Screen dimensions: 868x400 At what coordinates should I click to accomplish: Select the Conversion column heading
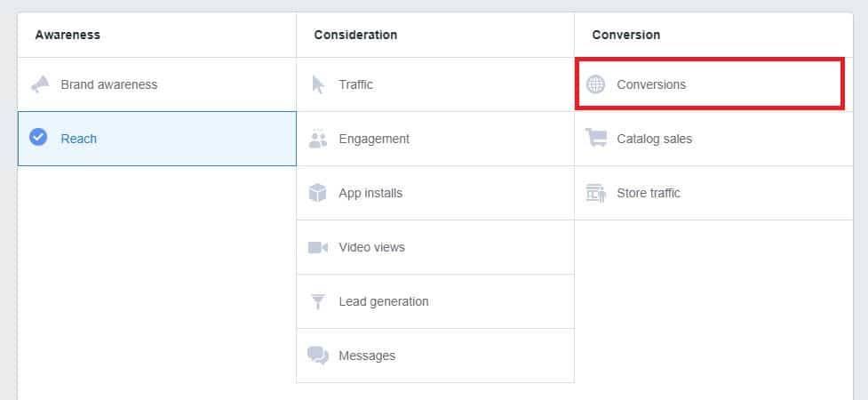(626, 35)
